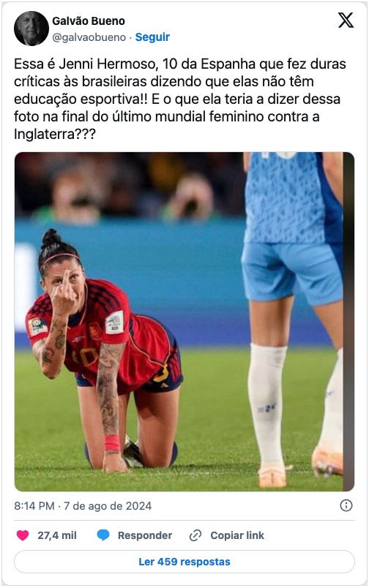Click the X logo in the corner

(x=346, y=20)
